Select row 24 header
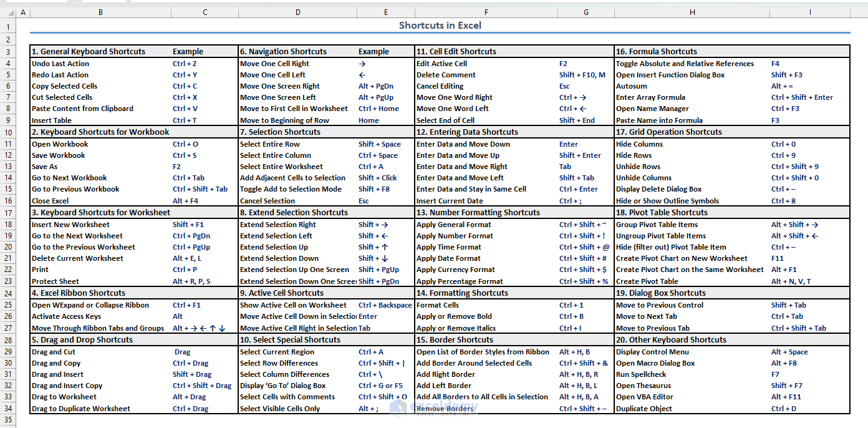 (x=8, y=293)
